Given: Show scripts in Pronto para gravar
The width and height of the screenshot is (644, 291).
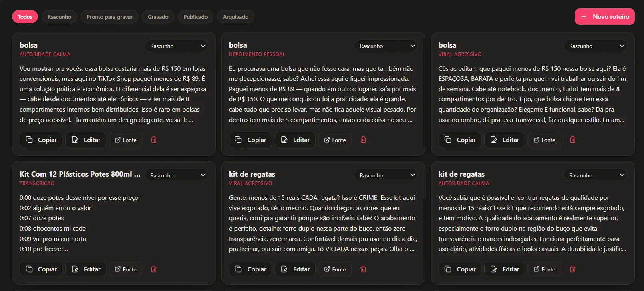Looking at the screenshot, I should pos(109,17).
